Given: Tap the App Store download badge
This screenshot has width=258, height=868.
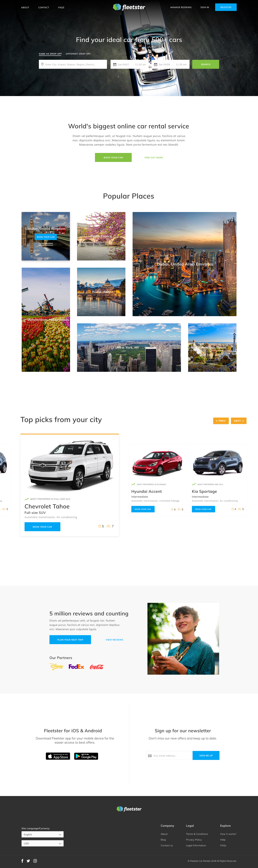Looking at the screenshot, I should [58, 756].
